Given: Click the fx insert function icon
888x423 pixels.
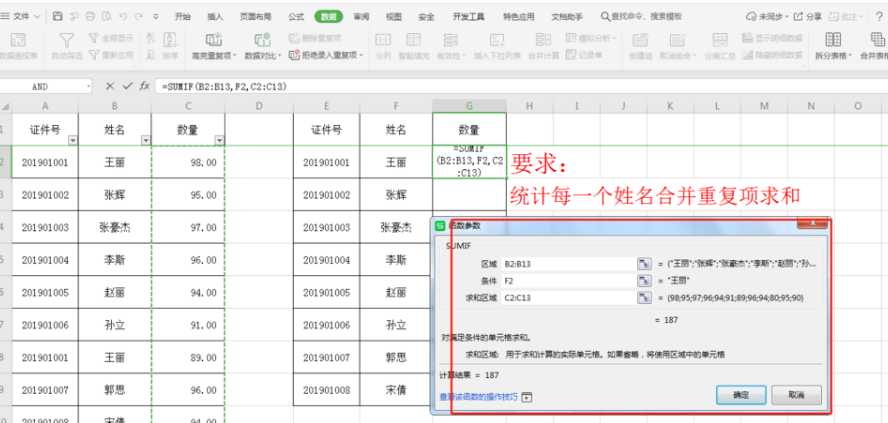Looking at the screenshot, I should [x=144, y=86].
